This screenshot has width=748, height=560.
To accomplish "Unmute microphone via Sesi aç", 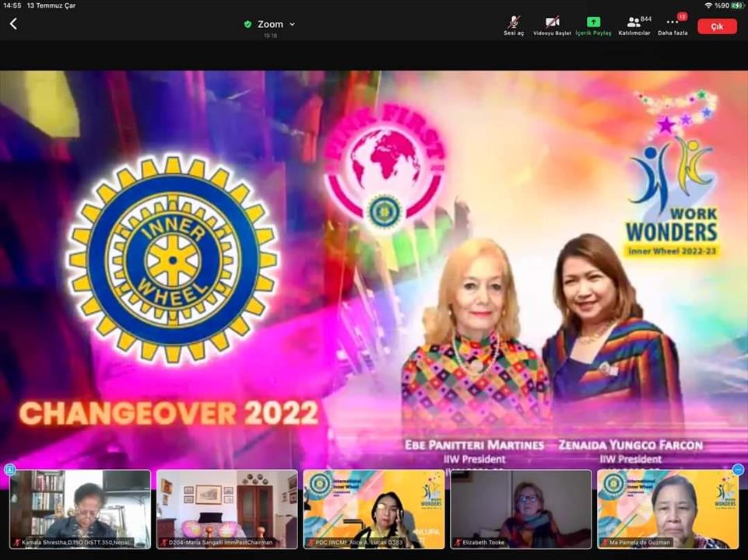I will (514, 26).
